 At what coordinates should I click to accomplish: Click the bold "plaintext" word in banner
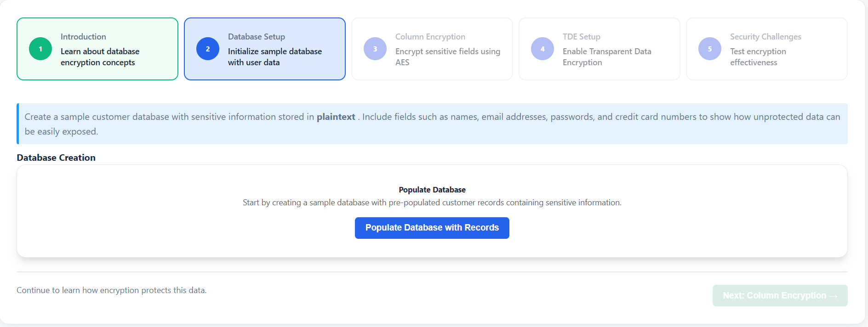click(x=336, y=117)
